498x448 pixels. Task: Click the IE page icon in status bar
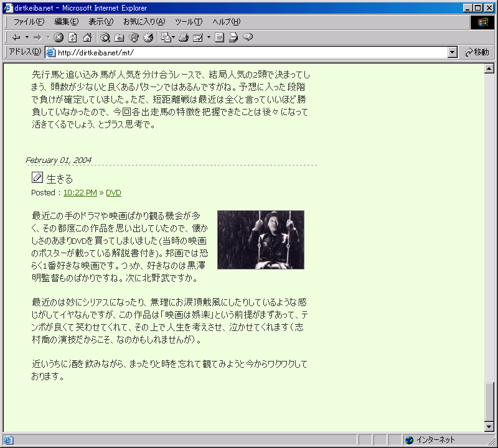pos(8,440)
